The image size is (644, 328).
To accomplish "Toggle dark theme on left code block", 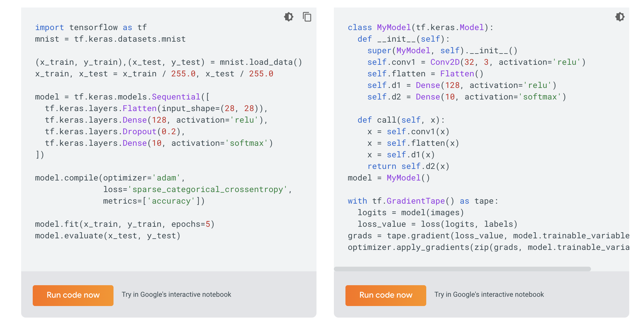I will coord(288,17).
